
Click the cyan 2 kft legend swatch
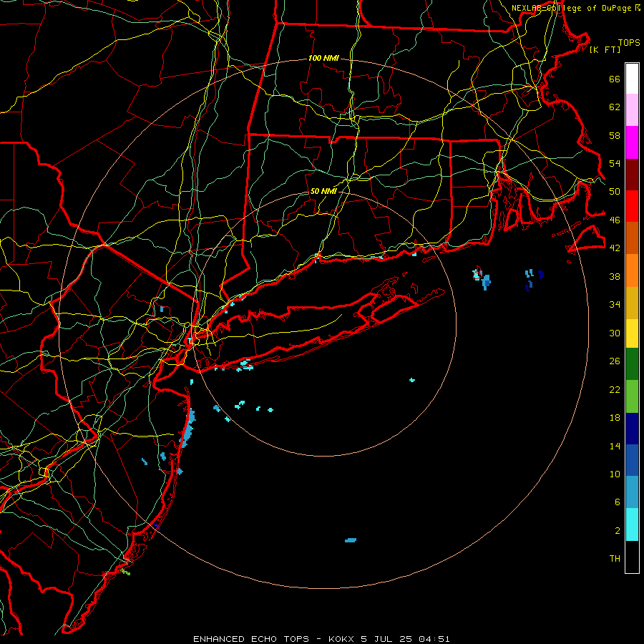(x=632, y=525)
